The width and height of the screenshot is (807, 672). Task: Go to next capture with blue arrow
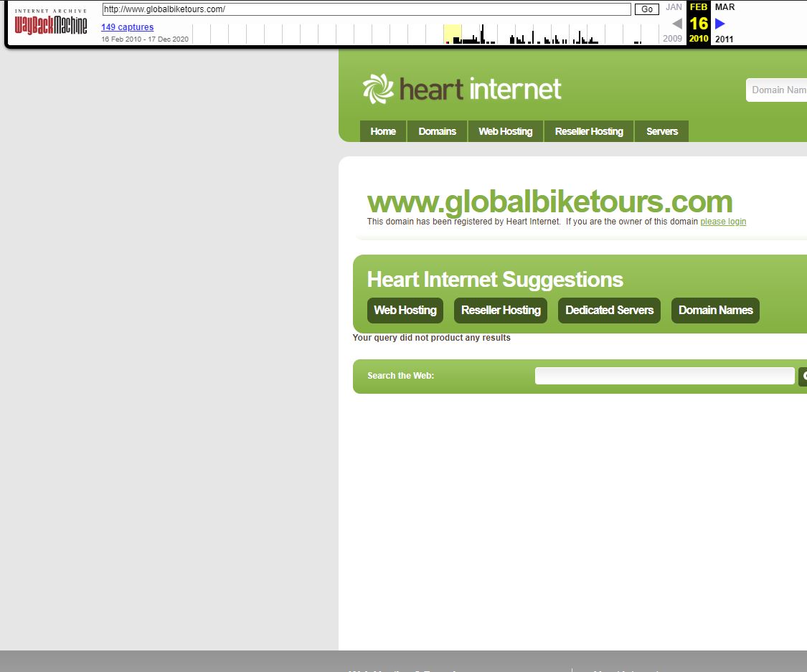[x=720, y=24]
